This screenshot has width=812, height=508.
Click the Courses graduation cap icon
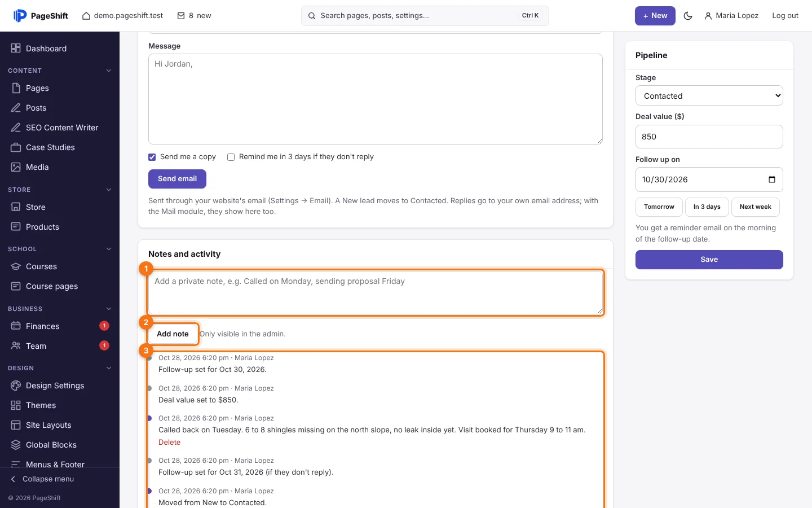[x=16, y=266]
